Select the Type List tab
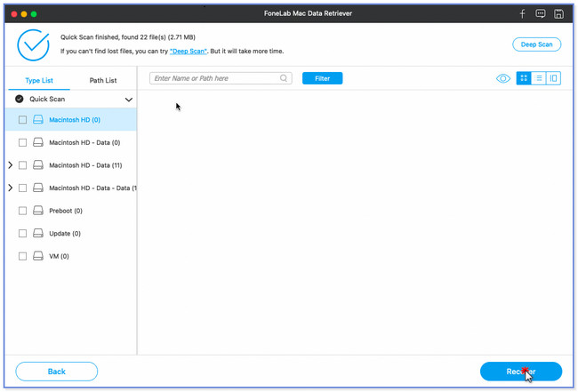The width and height of the screenshot is (578, 392). point(39,80)
